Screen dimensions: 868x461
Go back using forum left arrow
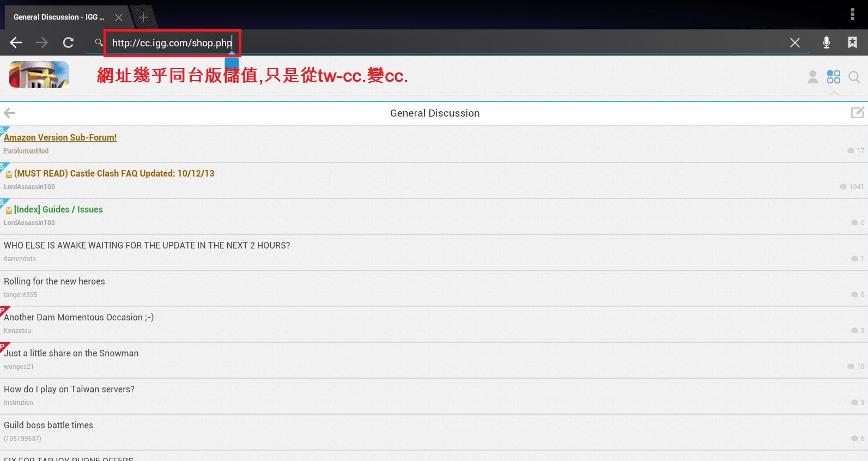9,113
